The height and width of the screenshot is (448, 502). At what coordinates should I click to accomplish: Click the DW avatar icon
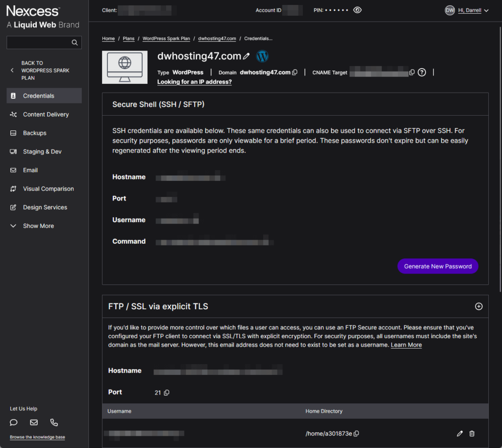450,10
